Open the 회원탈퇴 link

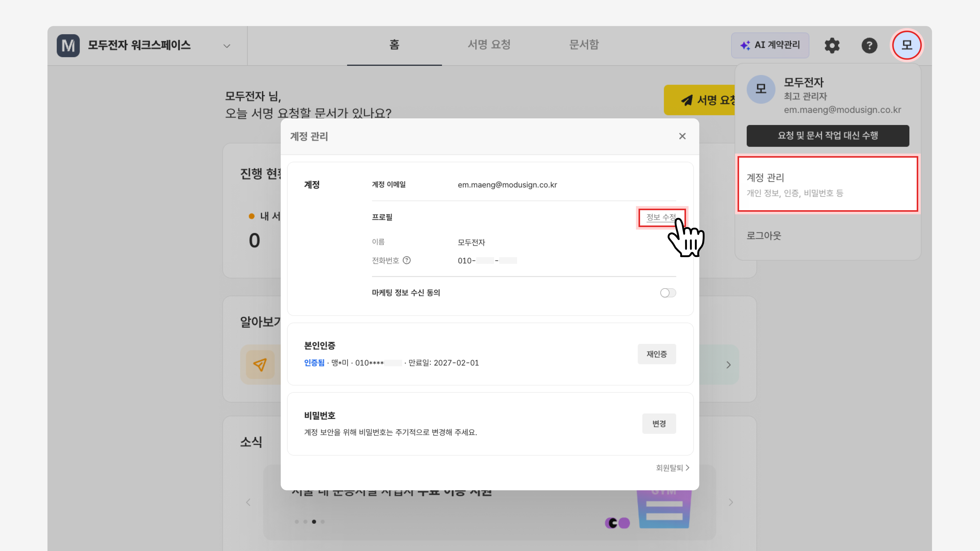coord(672,468)
